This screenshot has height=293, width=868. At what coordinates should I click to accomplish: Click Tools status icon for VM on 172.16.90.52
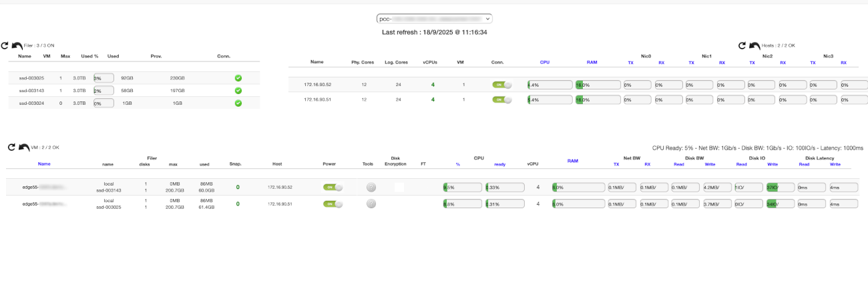pos(371,188)
